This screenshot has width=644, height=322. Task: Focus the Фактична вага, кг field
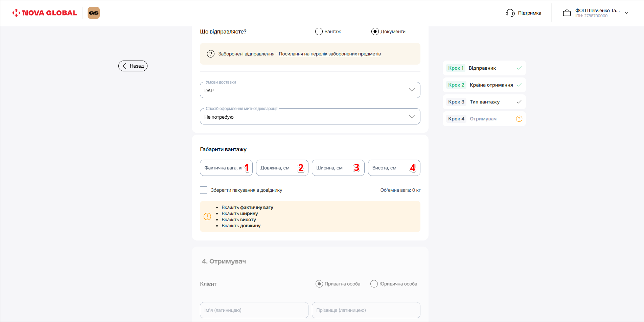click(x=223, y=168)
